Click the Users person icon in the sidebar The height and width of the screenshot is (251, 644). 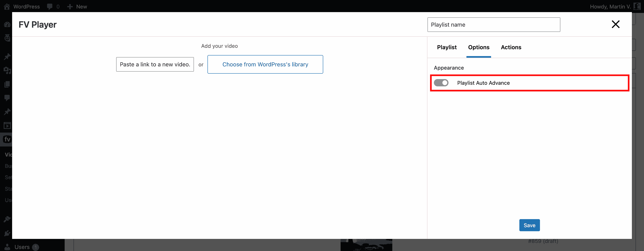coord(7,247)
